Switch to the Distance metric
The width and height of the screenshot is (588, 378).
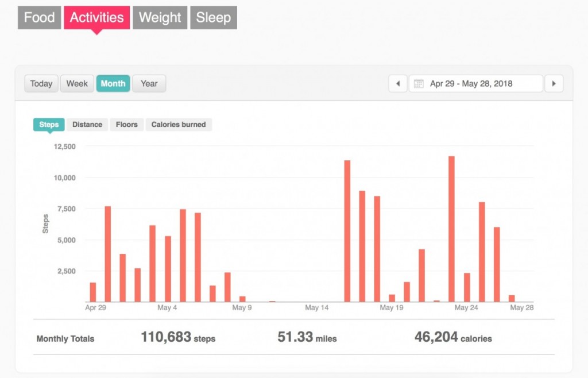tap(87, 125)
